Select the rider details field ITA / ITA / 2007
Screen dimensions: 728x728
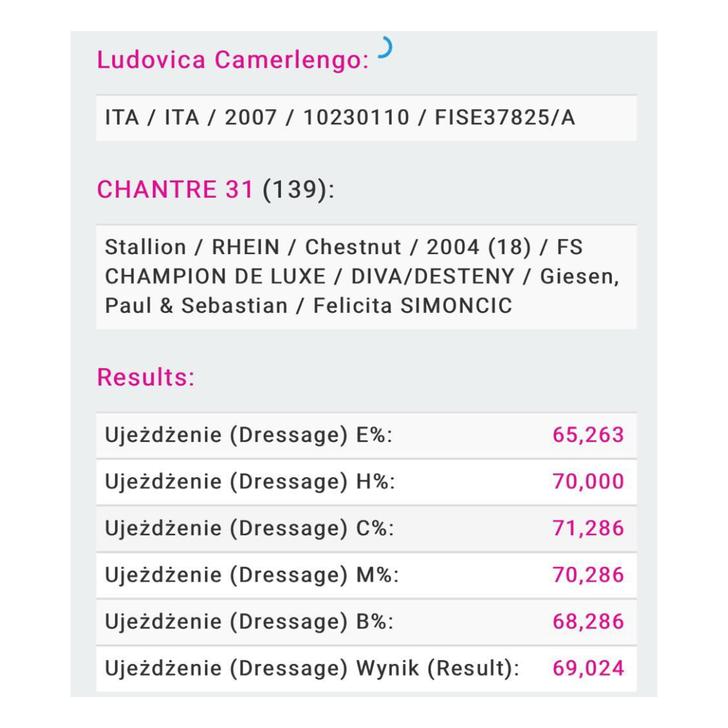366,118
